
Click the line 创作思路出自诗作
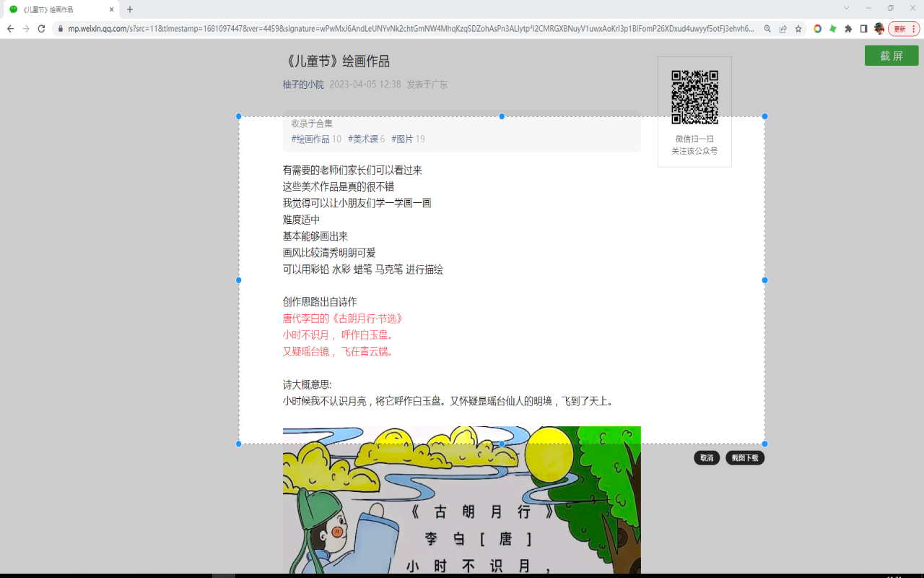tap(320, 302)
